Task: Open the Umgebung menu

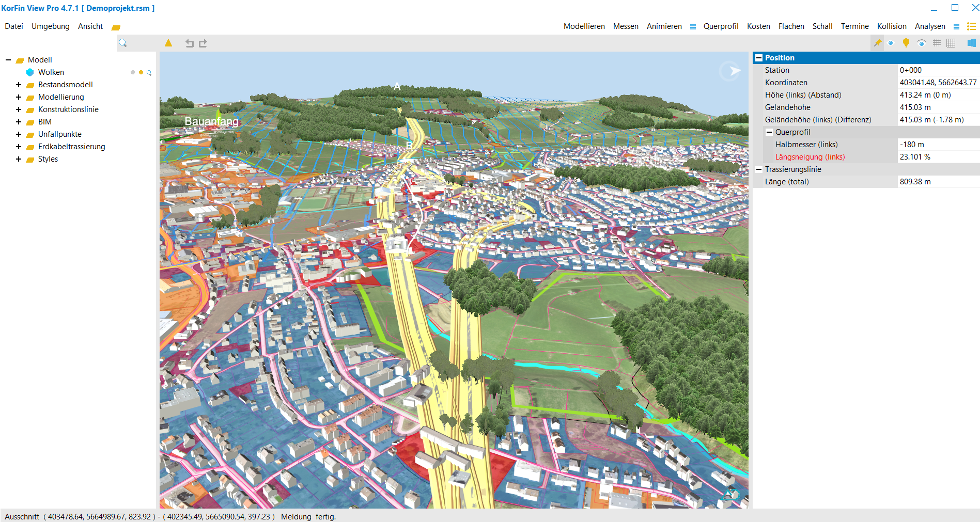Action: point(50,26)
